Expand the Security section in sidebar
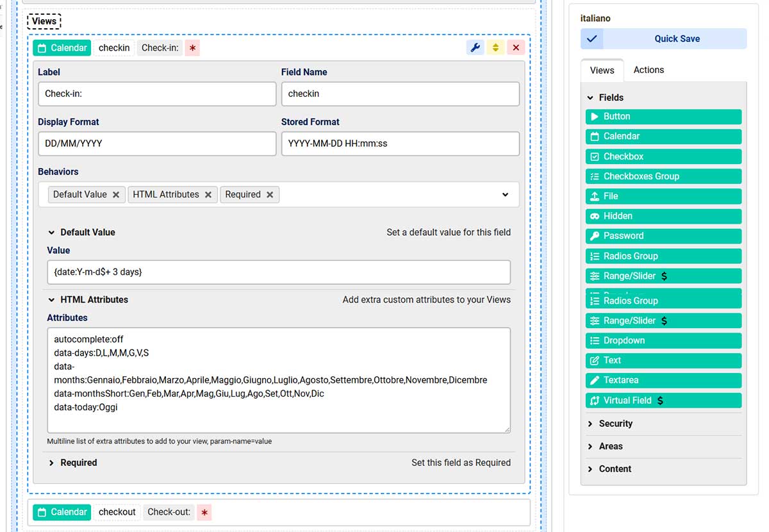Screen dimensions: 769x532 coord(615,424)
